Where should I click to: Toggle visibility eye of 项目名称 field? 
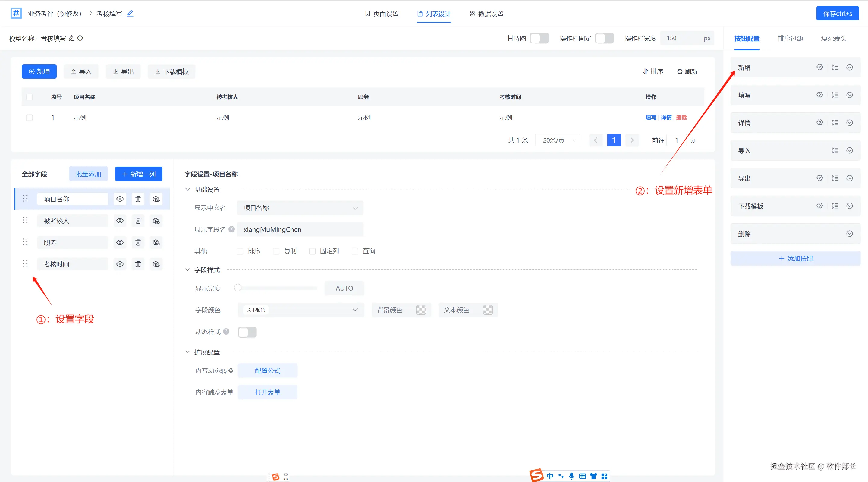pyautogui.click(x=120, y=199)
